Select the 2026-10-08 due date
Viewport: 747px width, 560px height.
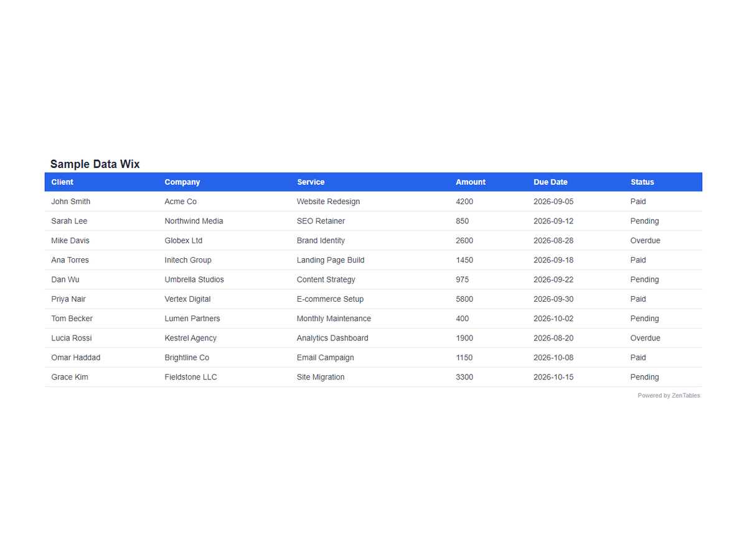[x=553, y=358]
